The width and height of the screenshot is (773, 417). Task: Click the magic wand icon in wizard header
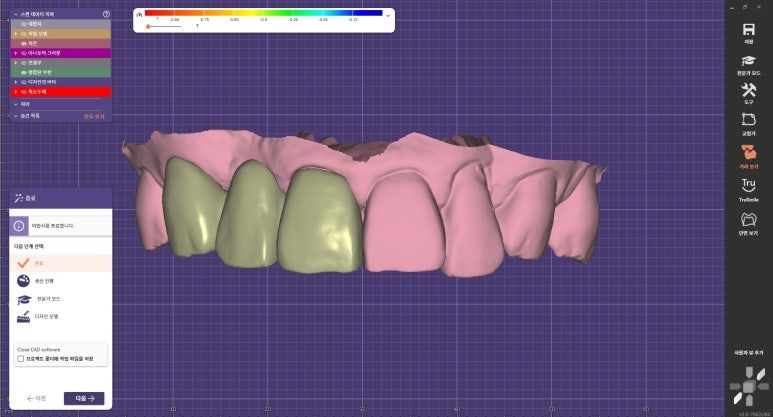click(x=19, y=198)
